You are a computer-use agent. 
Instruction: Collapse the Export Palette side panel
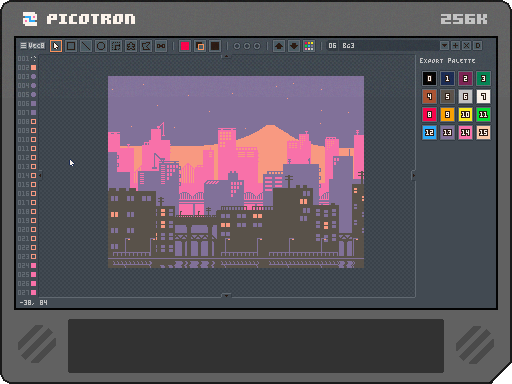413,175
